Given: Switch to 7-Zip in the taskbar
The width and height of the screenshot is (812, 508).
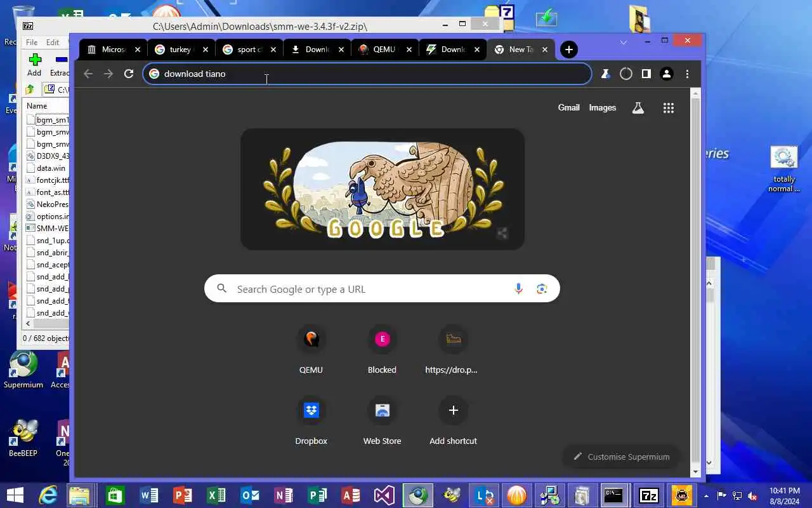Looking at the screenshot, I should point(648,495).
